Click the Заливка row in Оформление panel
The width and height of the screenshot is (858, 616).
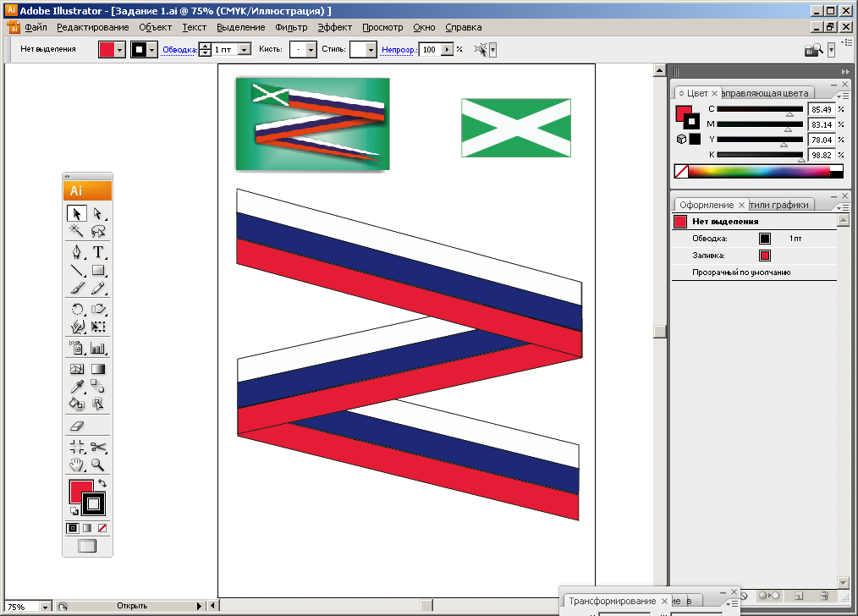point(754,256)
